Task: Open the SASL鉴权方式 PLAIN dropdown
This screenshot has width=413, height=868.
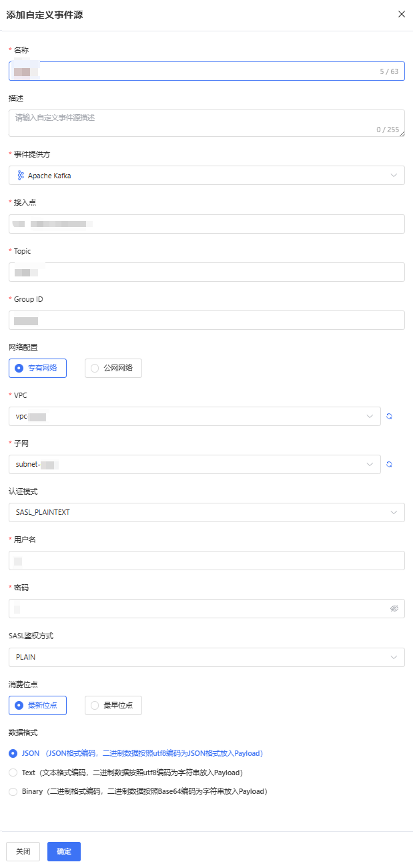Action: (x=207, y=657)
